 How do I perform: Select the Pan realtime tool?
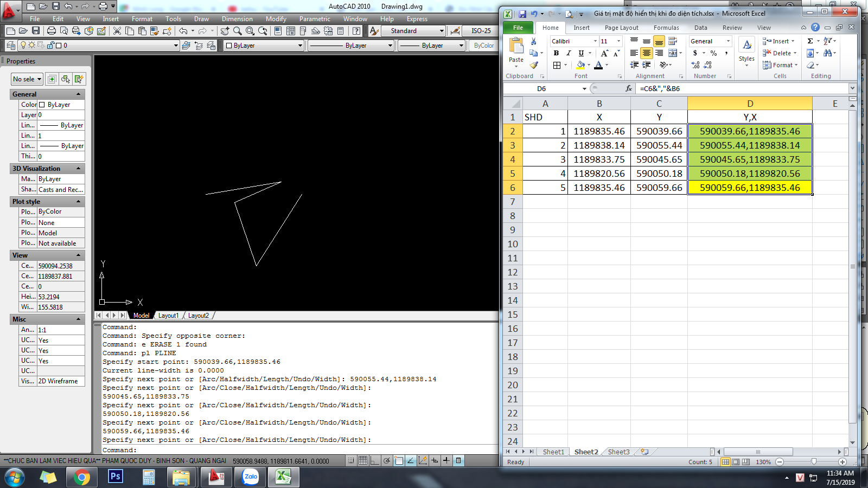(x=225, y=31)
